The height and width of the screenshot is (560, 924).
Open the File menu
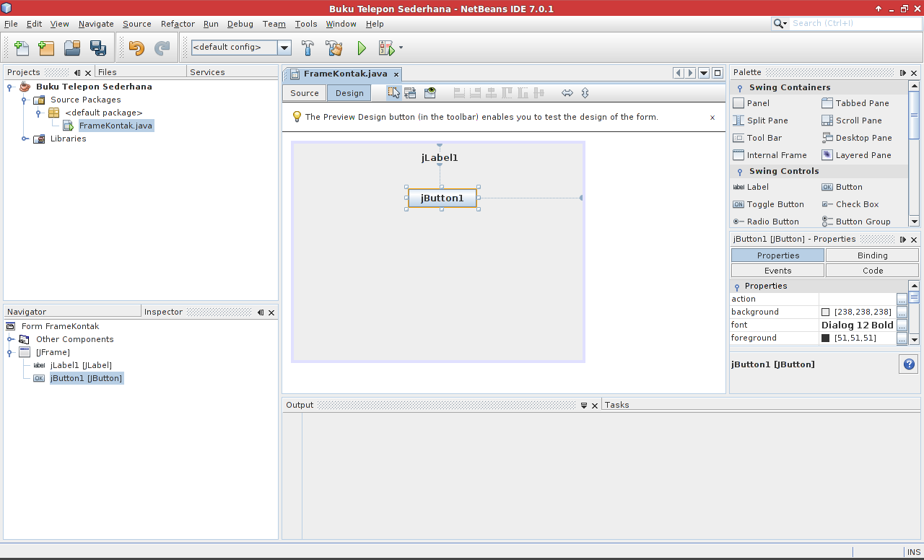(x=11, y=24)
